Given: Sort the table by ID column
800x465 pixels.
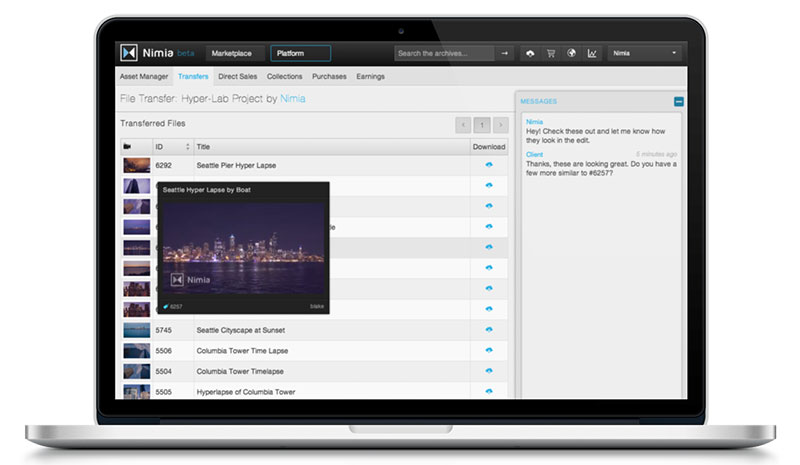Looking at the screenshot, I should pyautogui.click(x=172, y=146).
